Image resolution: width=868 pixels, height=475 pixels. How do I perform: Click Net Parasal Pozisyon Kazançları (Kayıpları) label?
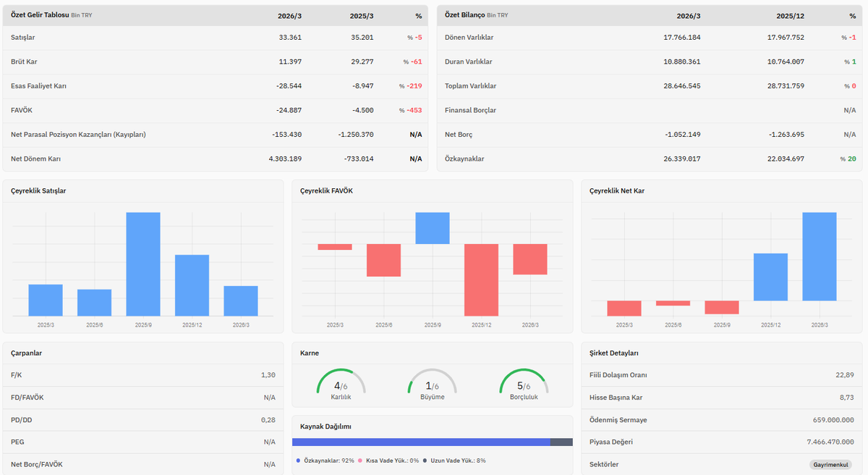click(x=79, y=135)
